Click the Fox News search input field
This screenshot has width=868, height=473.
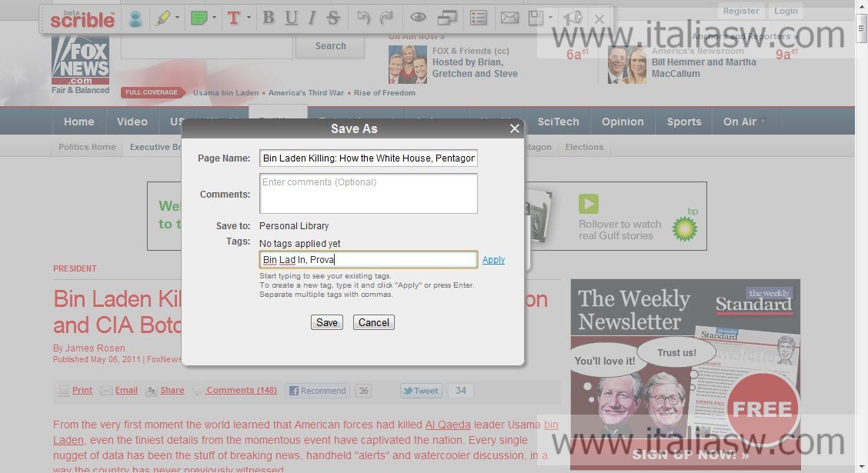coord(206,46)
